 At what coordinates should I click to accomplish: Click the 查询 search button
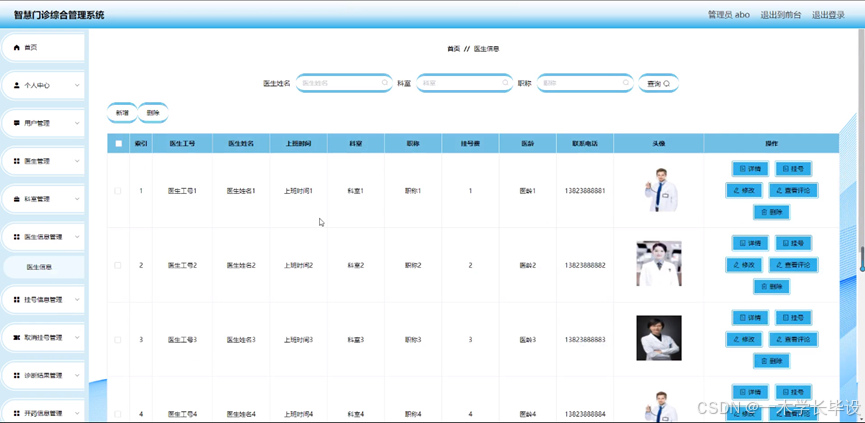[x=658, y=83]
